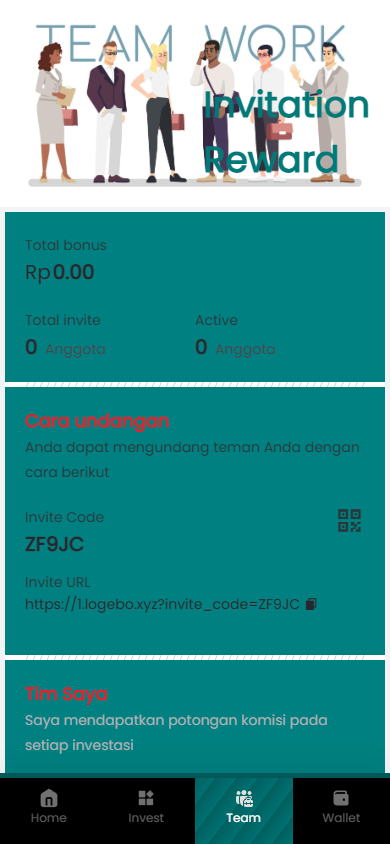Click the Rp0.00 total bonus amount

(x=60, y=272)
